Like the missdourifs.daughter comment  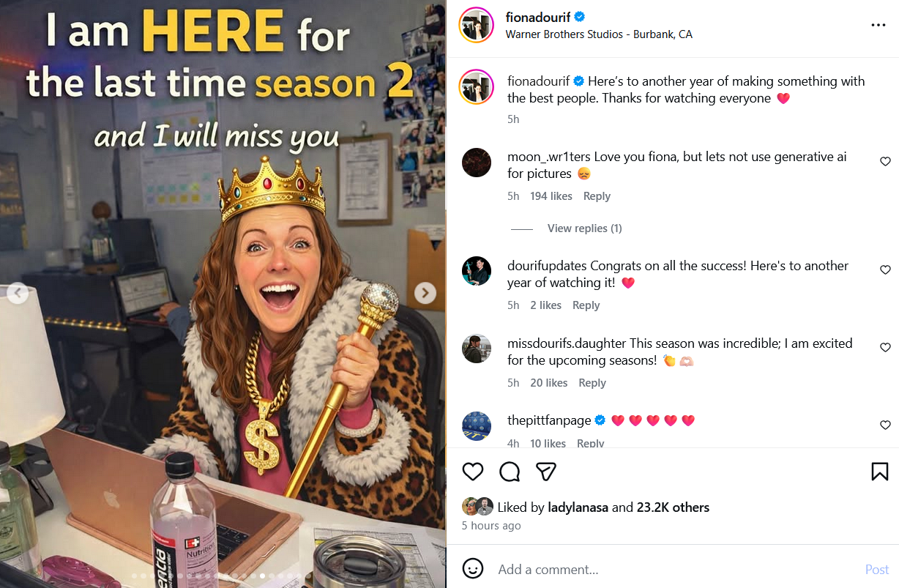(x=885, y=348)
